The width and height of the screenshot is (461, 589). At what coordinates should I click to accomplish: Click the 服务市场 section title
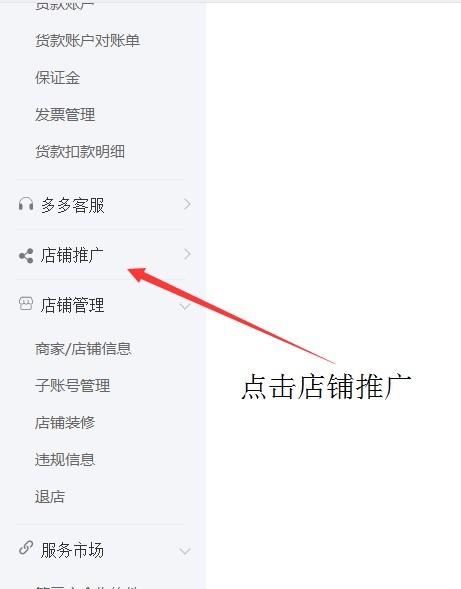[72, 550]
